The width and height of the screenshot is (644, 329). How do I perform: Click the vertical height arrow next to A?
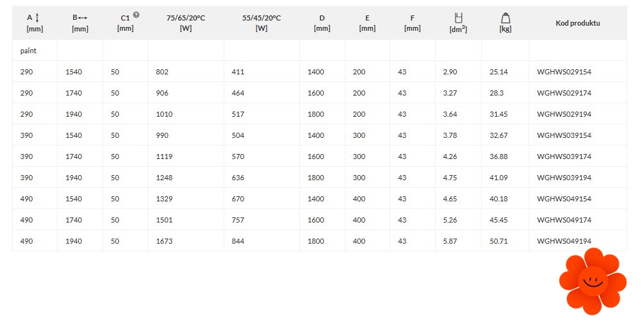[37, 18]
